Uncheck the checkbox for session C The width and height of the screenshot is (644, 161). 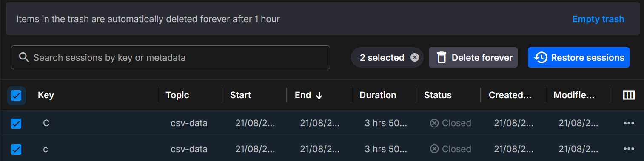click(16, 124)
